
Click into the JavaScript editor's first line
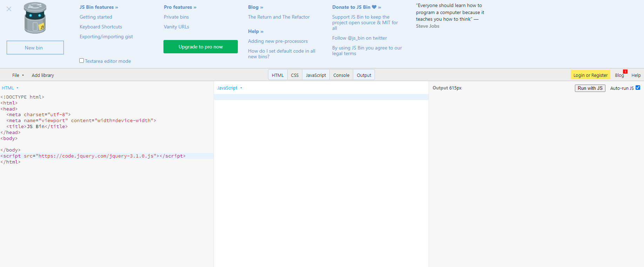[x=321, y=97]
